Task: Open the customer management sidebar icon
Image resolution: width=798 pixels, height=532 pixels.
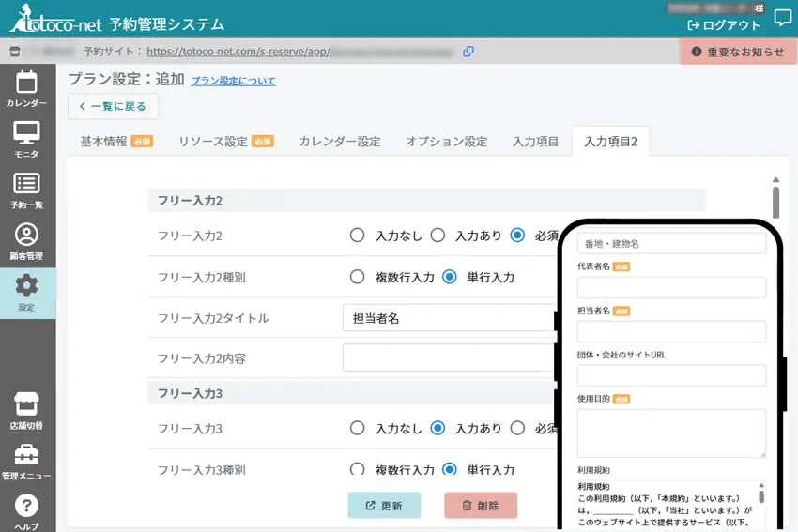Action: [x=26, y=240]
